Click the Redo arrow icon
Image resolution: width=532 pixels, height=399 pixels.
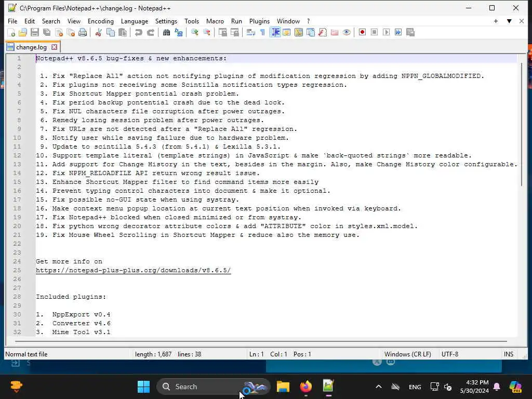150,33
